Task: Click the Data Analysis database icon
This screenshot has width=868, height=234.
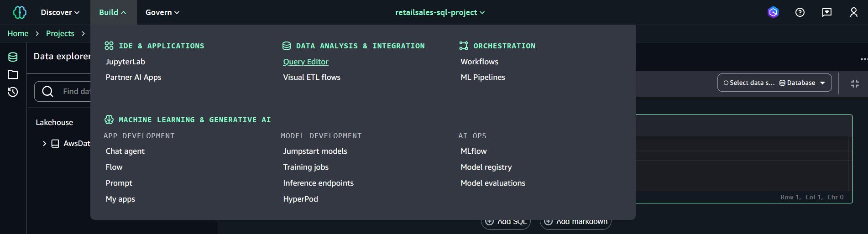Action: coord(287,46)
